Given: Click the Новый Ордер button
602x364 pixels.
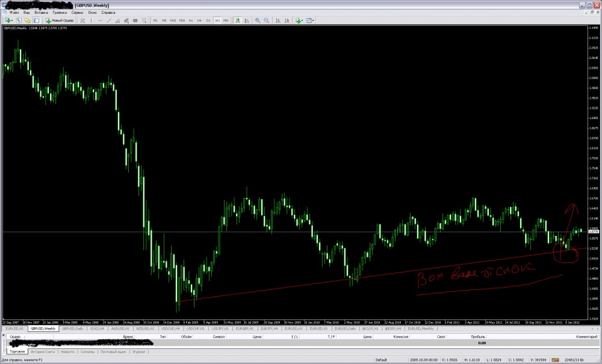Looking at the screenshot, I should pos(60,20).
